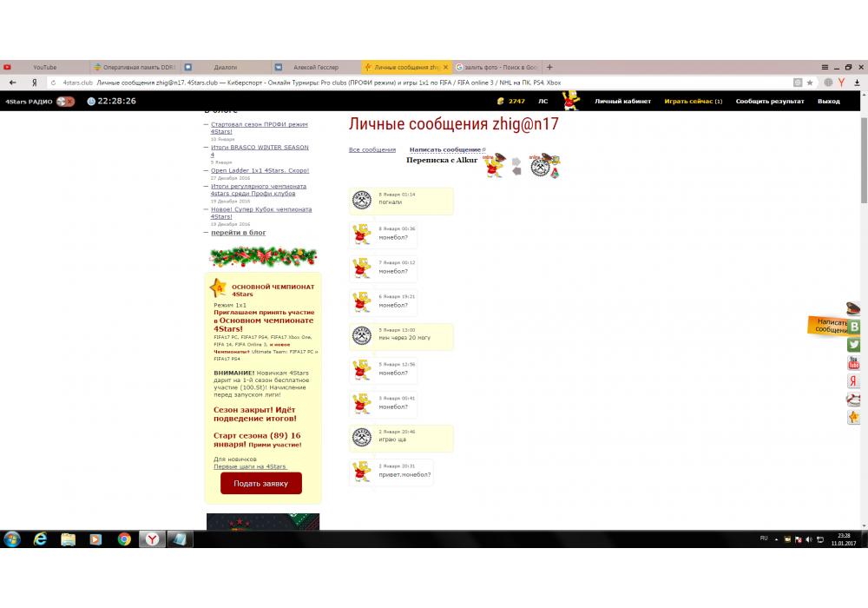Image resolution: width=868 pixels, height=608 pixels.
Task: Open Bart avatar beside Переписка с Alkur
Action: click(x=495, y=165)
